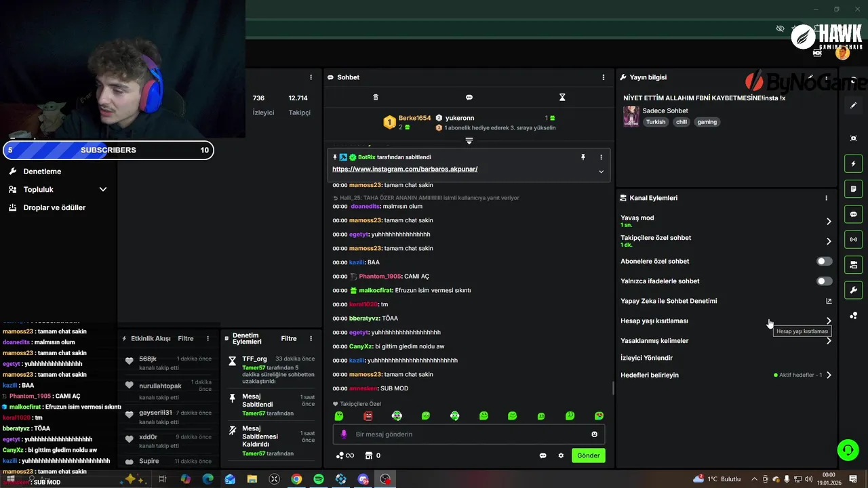Open Yavaş mod settings
This screenshot has width=868, height=488.
tap(726, 221)
